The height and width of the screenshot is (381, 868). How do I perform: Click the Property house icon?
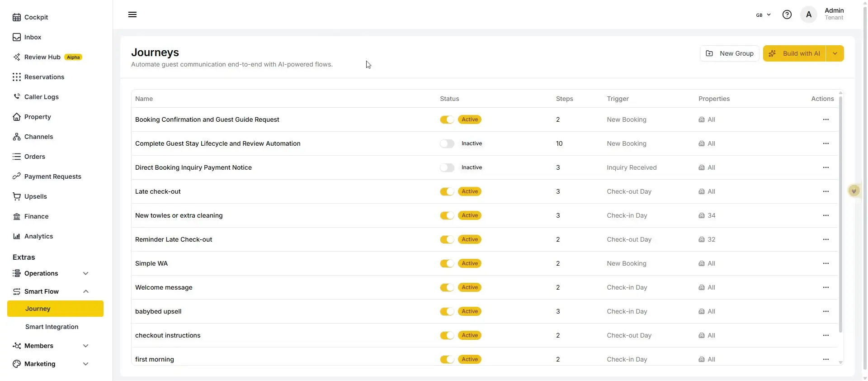(x=17, y=117)
